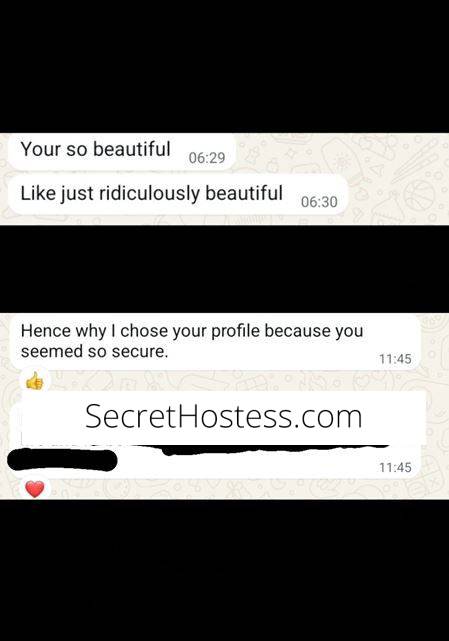Image resolution: width=449 pixels, height=641 pixels.
Task: Select the 'Like just ridiculously beautiful' message
Action: [178, 195]
